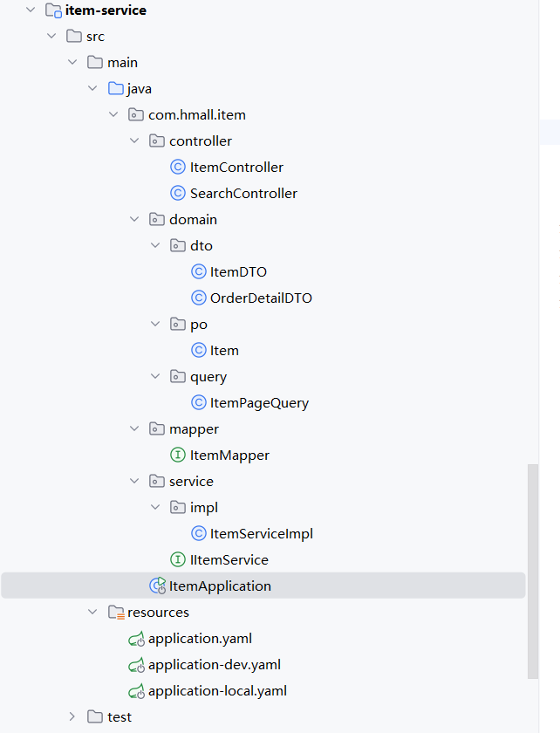This screenshot has height=733, width=560.
Task: Click the Item class icon
Action: (199, 350)
